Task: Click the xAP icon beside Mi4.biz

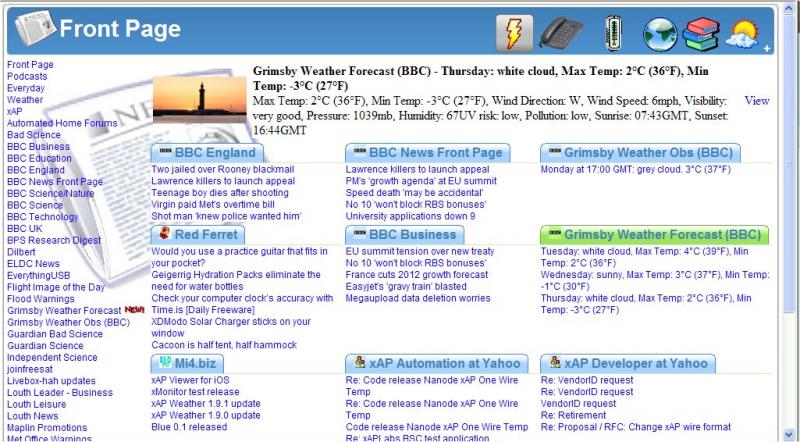Action: [x=165, y=362]
